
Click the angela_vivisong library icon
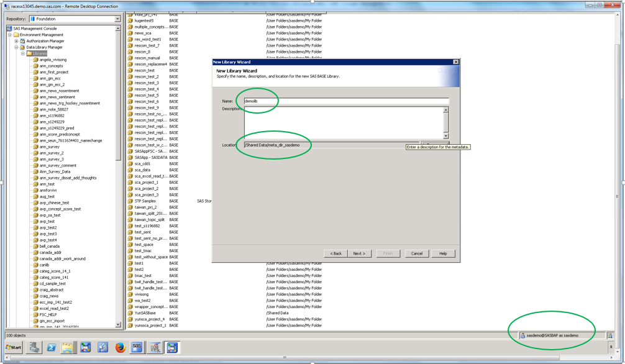(36, 60)
